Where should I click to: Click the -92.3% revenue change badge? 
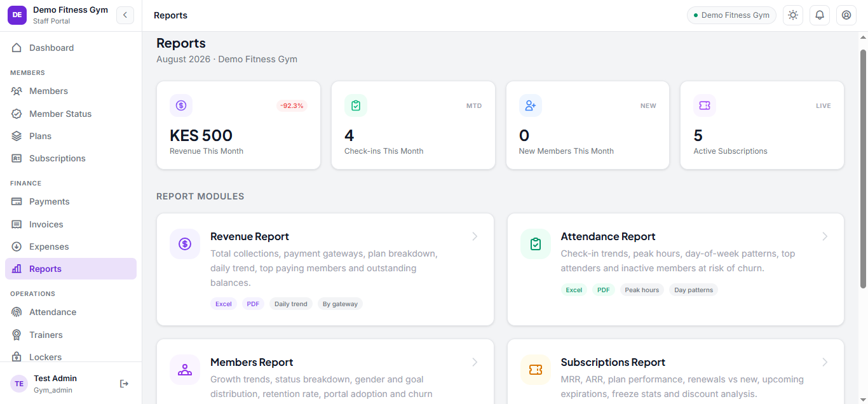pos(292,105)
